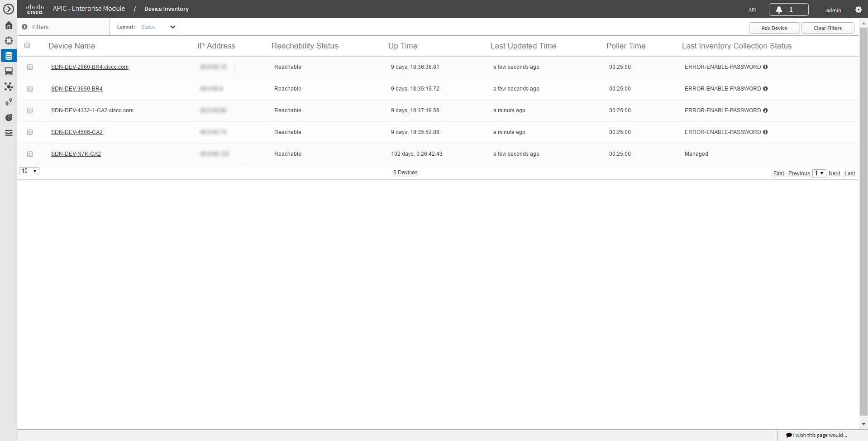Screen dimensions: 868x441
Task: Open the Layout Status dropdown
Action: [x=156, y=27]
